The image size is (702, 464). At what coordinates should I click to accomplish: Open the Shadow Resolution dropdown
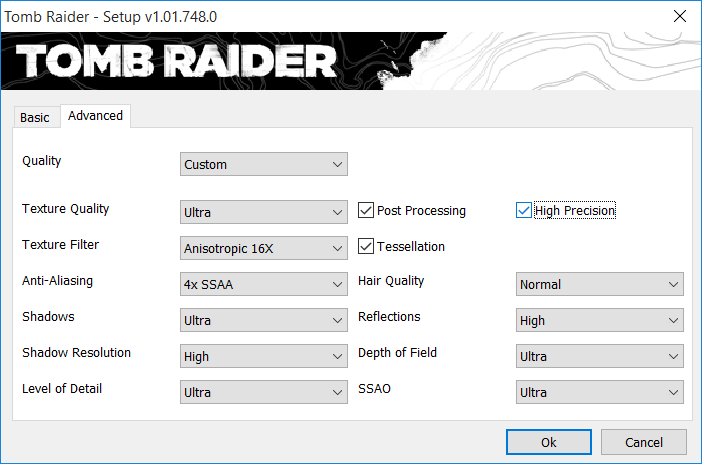tap(264, 357)
